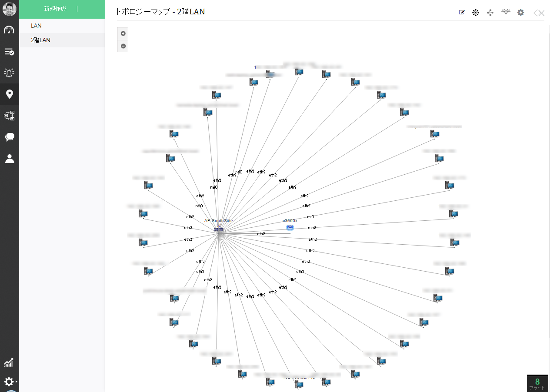Image resolution: width=550 pixels, height=392 pixels.
Task: Open the users section in the sidebar
Action: pyautogui.click(x=10, y=158)
